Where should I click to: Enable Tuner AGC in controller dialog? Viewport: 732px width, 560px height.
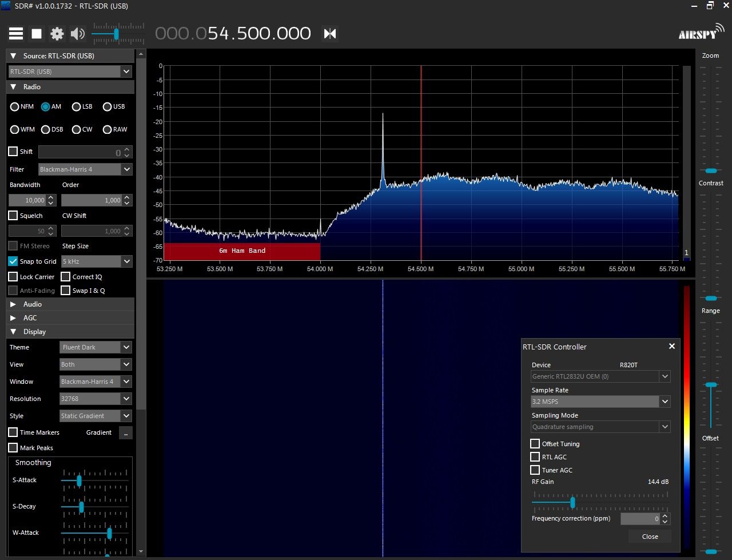(x=535, y=470)
